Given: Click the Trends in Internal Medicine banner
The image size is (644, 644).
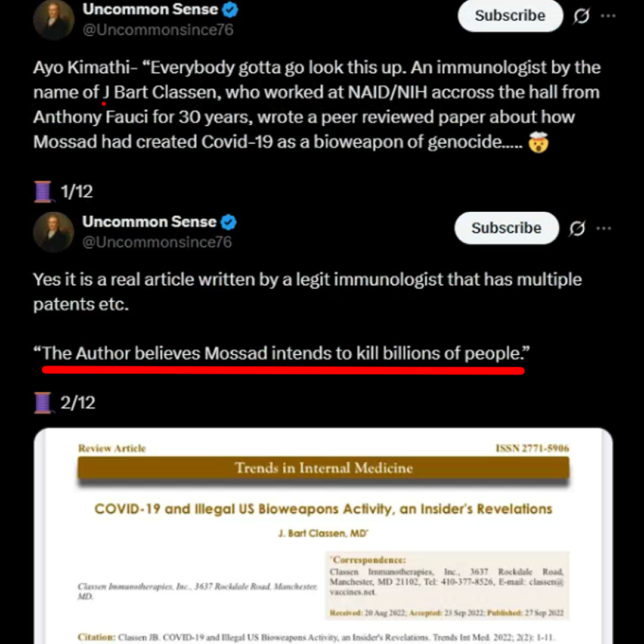Looking at the screenshot, I should coord(323,468).
